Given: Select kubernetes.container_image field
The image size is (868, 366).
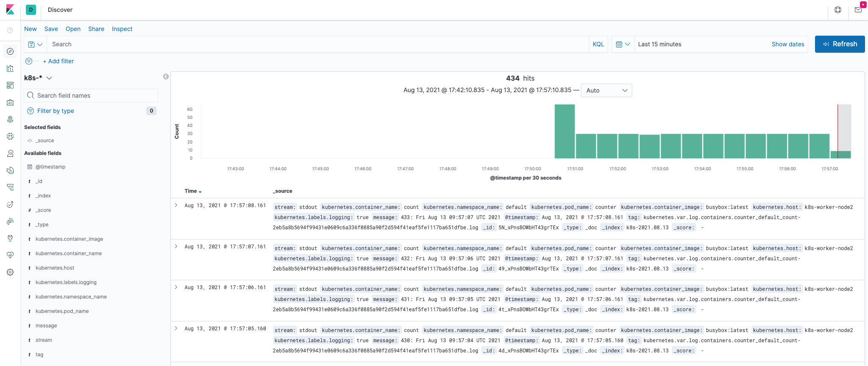Looking at the screenshot, I should [x=69, y=239].
